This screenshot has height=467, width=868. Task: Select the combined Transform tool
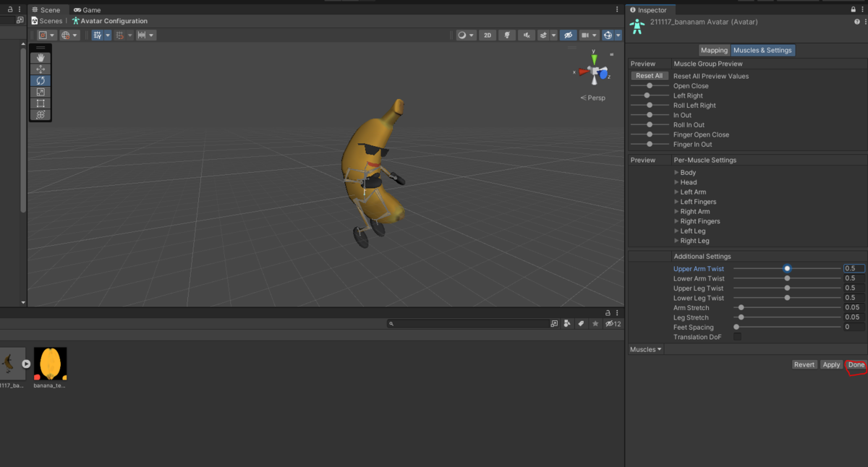pyautogui.click(x=41, y=115)
